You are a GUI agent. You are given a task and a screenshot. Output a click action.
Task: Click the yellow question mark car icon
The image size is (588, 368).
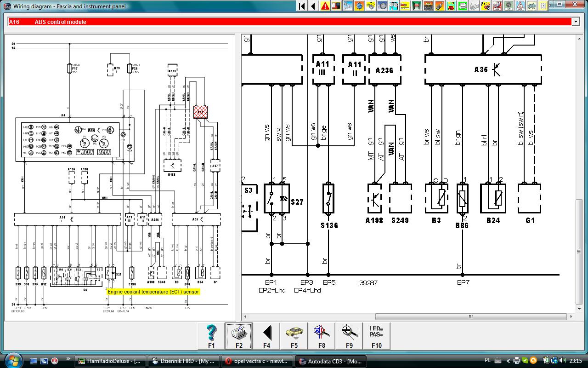coord(486,6)
